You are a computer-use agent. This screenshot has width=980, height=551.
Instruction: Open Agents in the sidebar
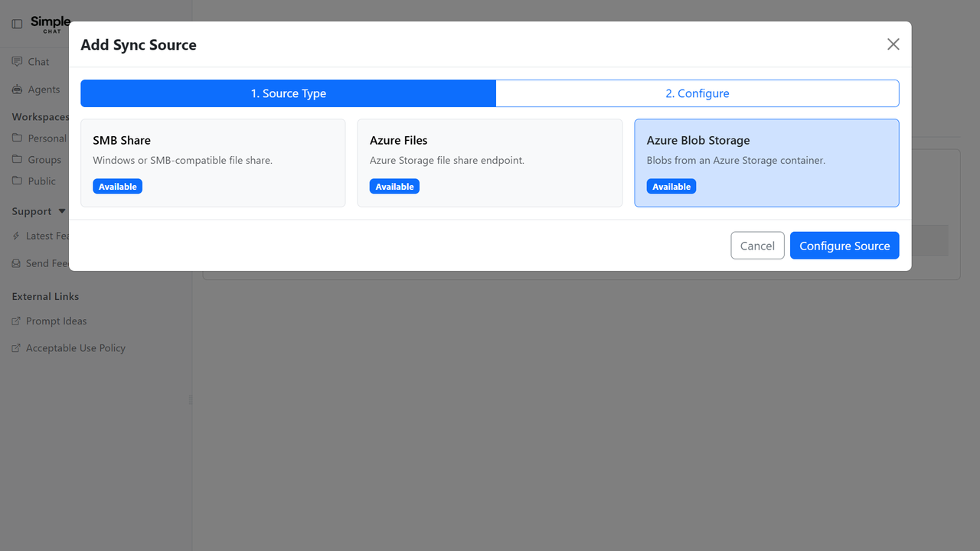tap(44, 90)
